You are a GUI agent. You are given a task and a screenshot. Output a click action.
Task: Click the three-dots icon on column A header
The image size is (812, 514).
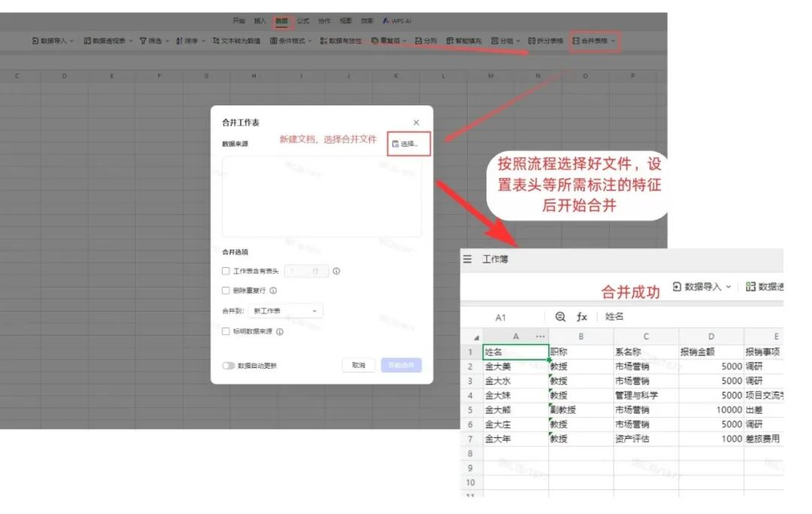pyautogui.click(x=540, y=337)
